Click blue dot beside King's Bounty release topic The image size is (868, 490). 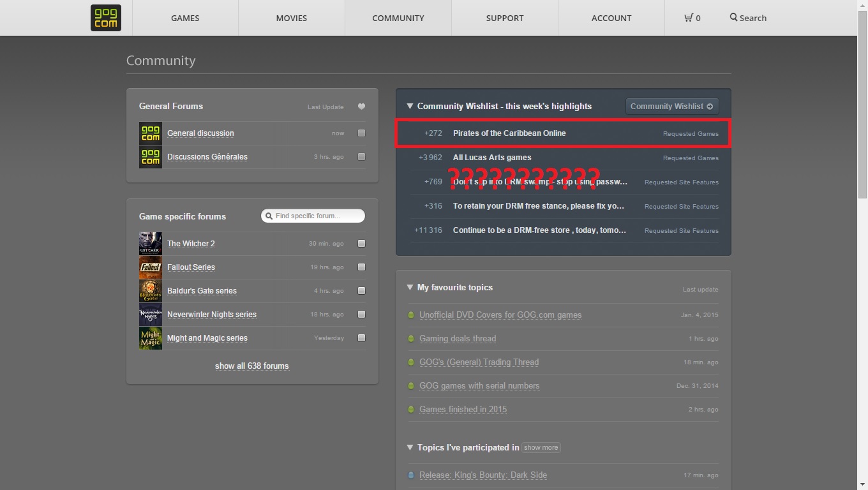coord(411,475)
